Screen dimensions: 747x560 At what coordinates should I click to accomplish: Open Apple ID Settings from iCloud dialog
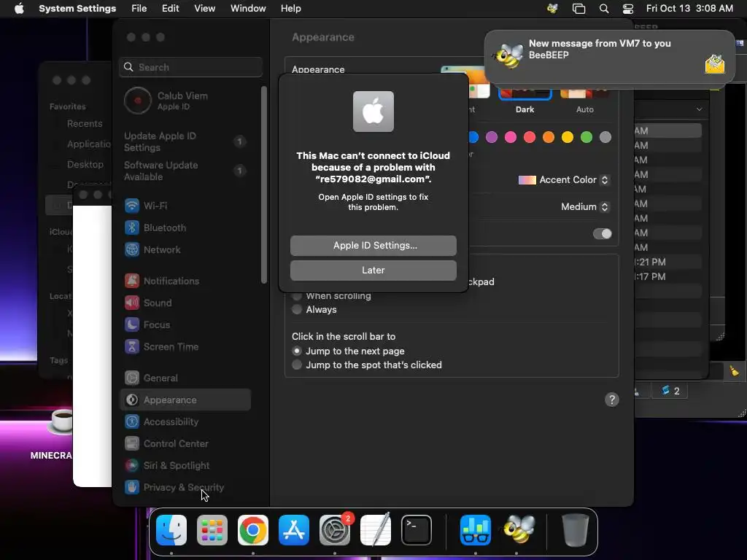tap(373, 245)
